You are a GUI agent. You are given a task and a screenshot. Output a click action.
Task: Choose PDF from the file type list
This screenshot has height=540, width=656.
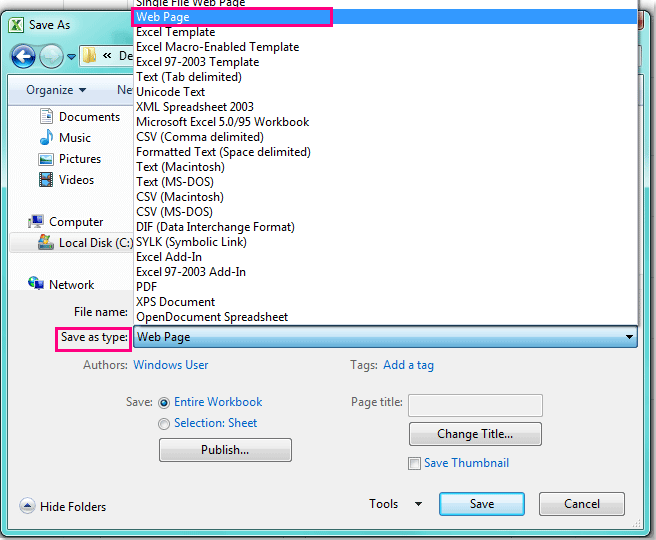coord(147,287)
